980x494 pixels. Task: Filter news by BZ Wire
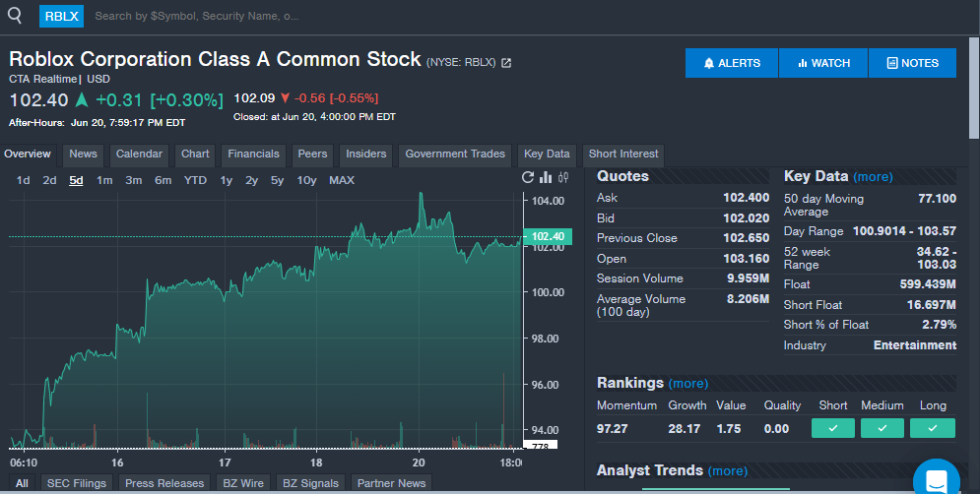click(x=243, y=483)
